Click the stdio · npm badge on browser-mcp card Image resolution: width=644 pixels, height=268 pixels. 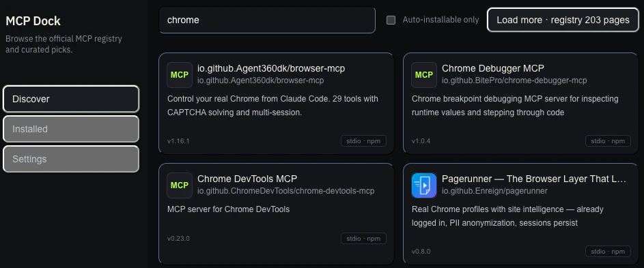tap(363, 140)
